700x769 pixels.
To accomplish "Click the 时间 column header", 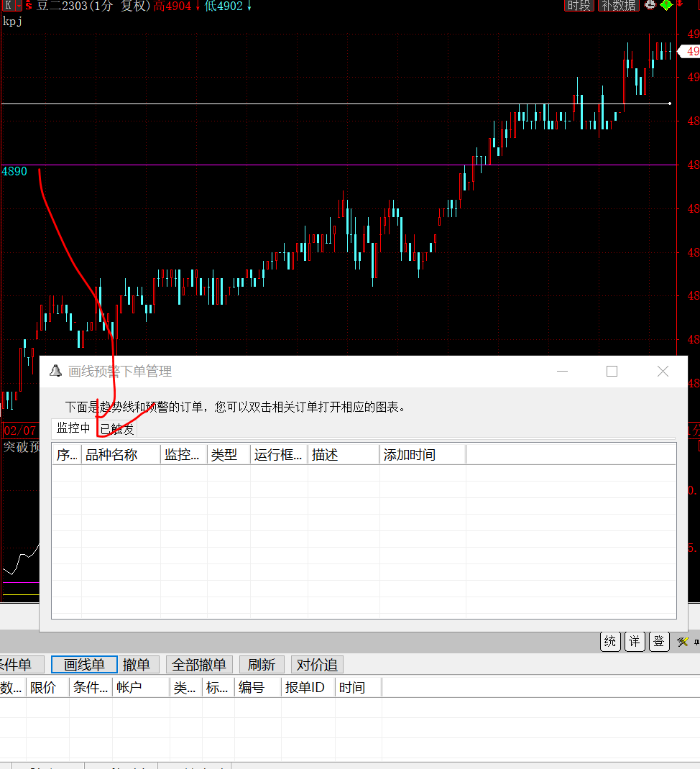I will tap(359, 688).
